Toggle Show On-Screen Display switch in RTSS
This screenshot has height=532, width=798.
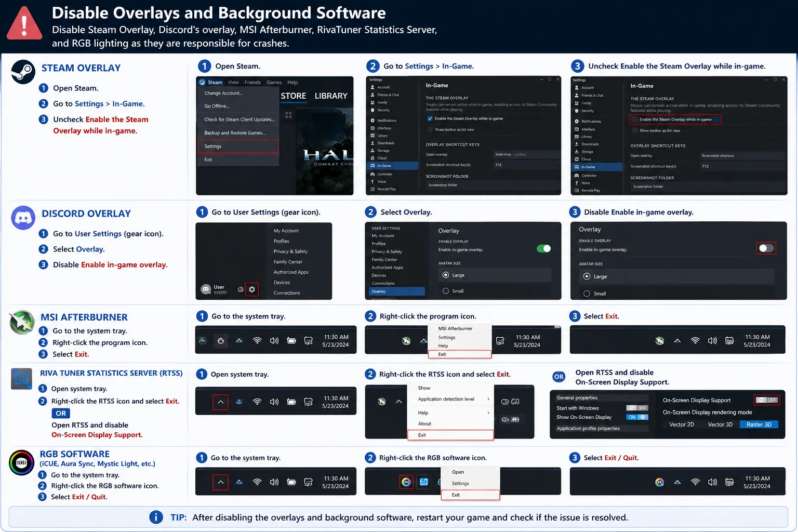pos(637,417)
